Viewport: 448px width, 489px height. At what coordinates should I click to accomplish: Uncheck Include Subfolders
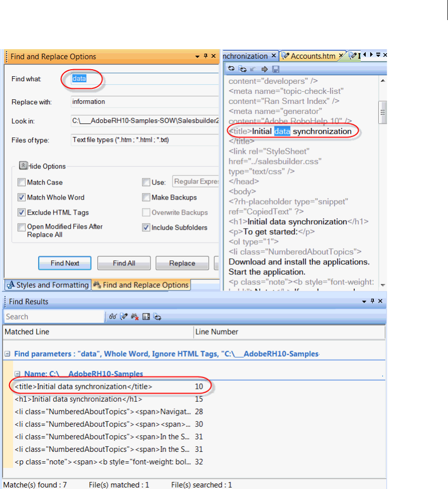[146, 227]
